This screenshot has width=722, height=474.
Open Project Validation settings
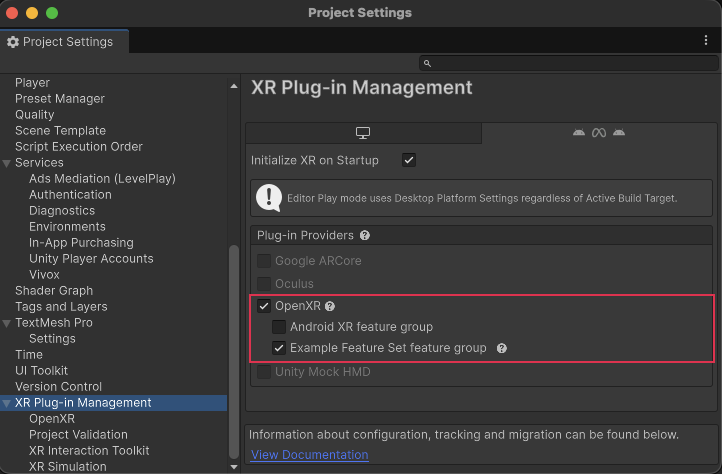(78, 435)
